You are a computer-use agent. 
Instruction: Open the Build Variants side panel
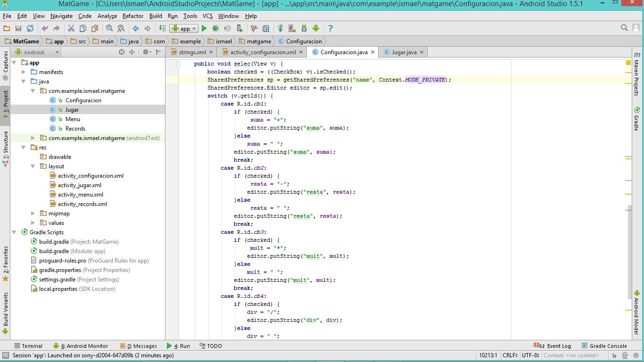point(5,314)
